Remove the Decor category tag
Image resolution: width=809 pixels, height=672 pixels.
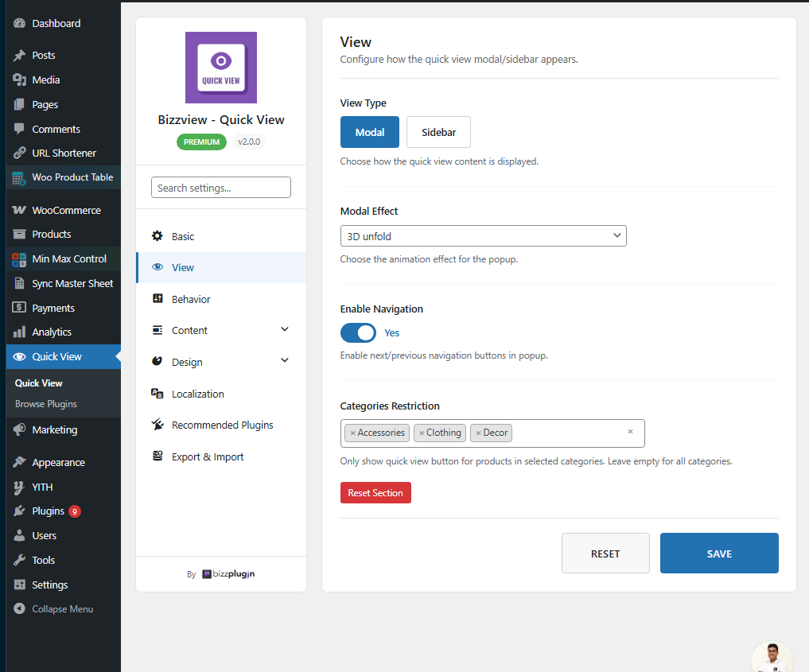click(478, 433)
